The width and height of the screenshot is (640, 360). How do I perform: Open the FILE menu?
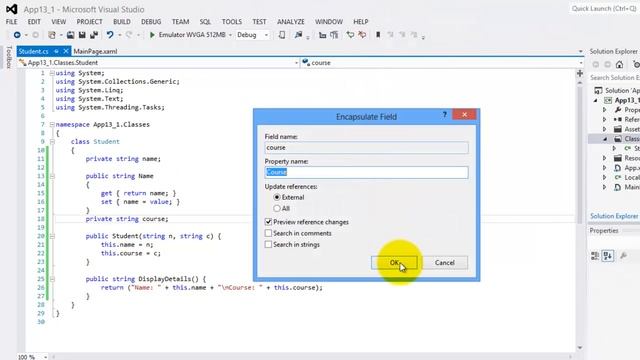[11, 22]
